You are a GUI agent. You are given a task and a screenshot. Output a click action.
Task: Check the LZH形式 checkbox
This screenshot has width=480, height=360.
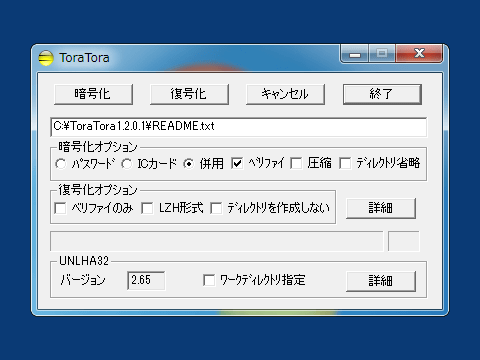[147, 208]
